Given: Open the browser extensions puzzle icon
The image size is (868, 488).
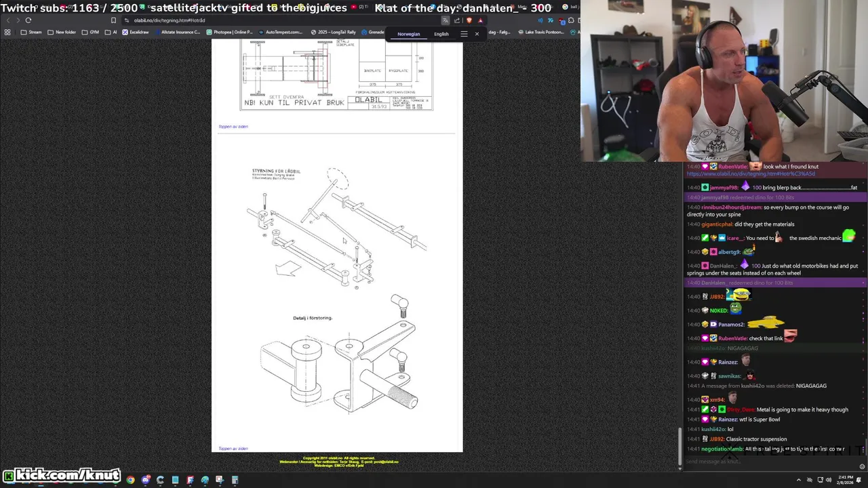Looking at the screenshot, I should tap(571, 20).
